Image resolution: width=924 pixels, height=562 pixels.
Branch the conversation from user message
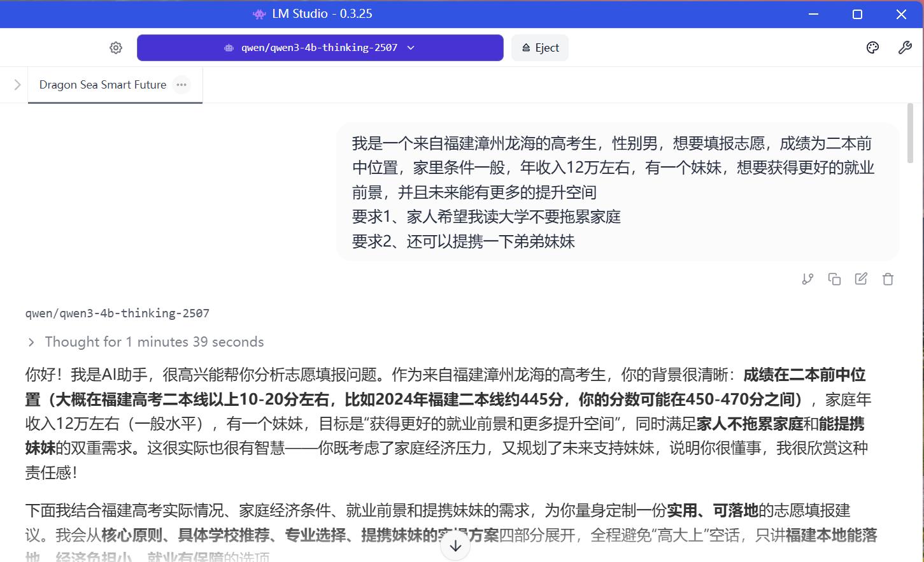point(807,278)
